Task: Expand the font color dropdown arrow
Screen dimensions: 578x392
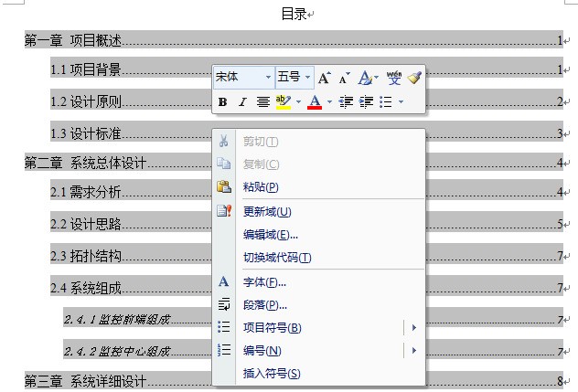Action: point(328,102)
